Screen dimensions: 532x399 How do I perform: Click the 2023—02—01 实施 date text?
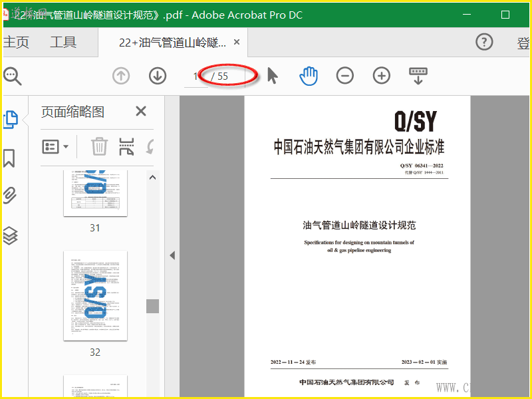[424, 362]
